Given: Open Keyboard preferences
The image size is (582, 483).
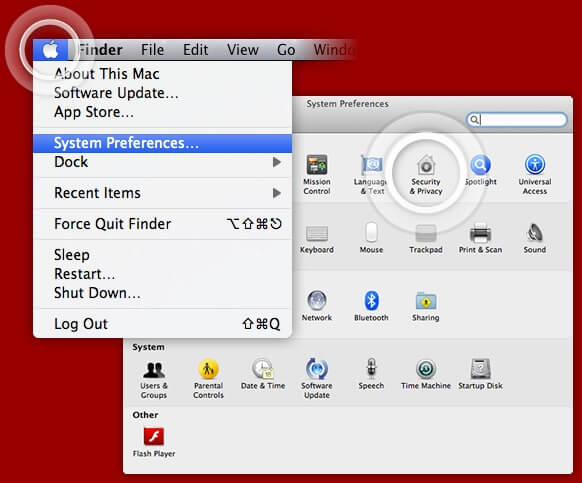Looking at the screenshot, I should [317, 239].
